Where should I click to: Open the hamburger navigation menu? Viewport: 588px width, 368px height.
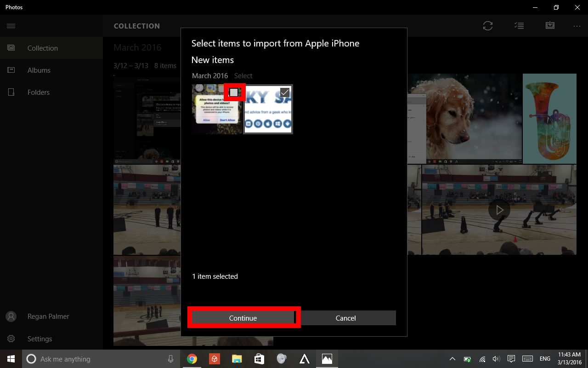click(x=11, y=26)
